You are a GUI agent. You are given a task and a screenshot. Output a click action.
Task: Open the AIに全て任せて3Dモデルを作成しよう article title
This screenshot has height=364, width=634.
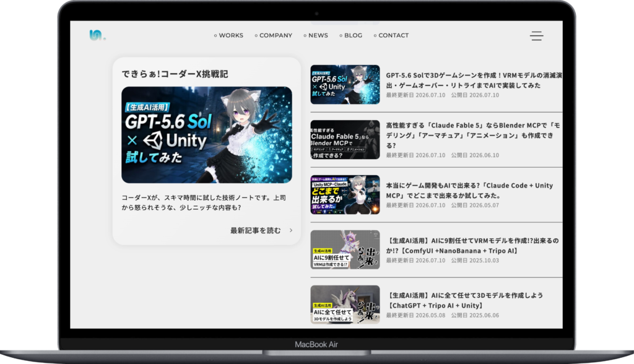tap(464, 300)
